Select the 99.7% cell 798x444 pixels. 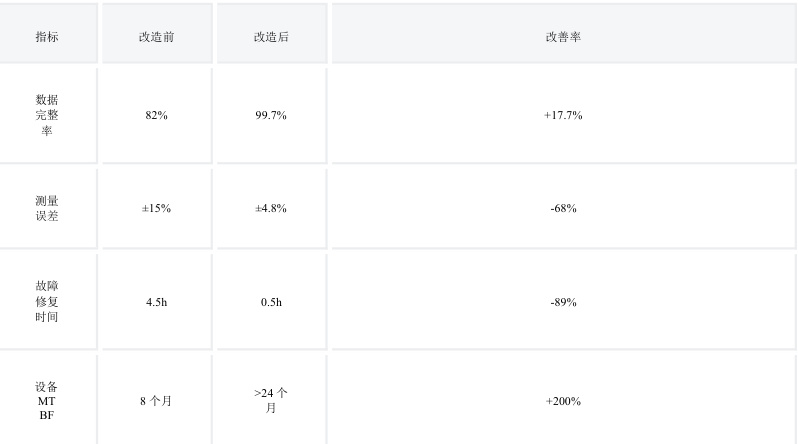pyautogui.click(x=271, y=115)
